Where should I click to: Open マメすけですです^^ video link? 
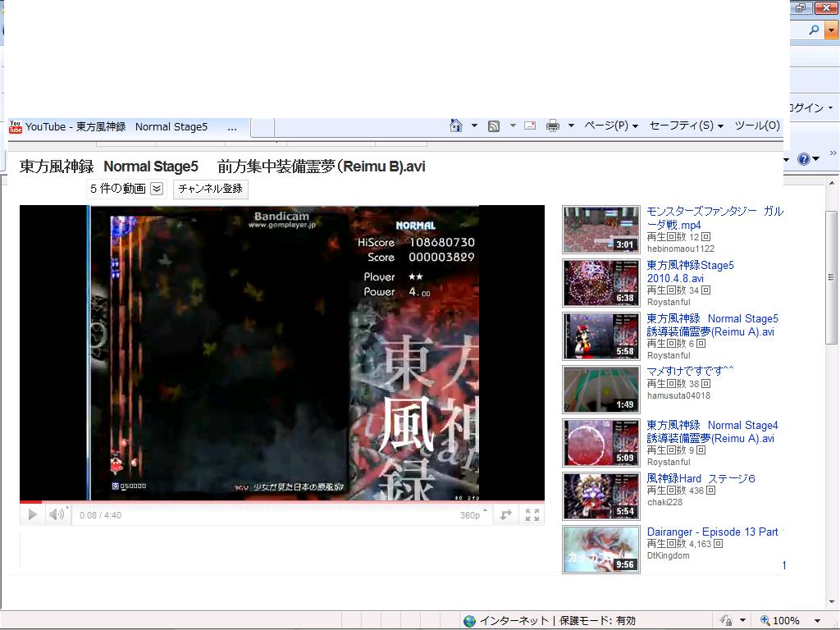click(690, 371)
